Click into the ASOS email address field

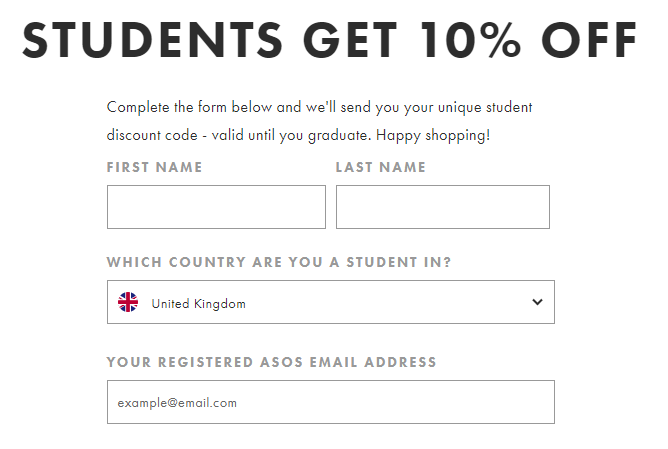pyautogui.click(x=331, y=402)
